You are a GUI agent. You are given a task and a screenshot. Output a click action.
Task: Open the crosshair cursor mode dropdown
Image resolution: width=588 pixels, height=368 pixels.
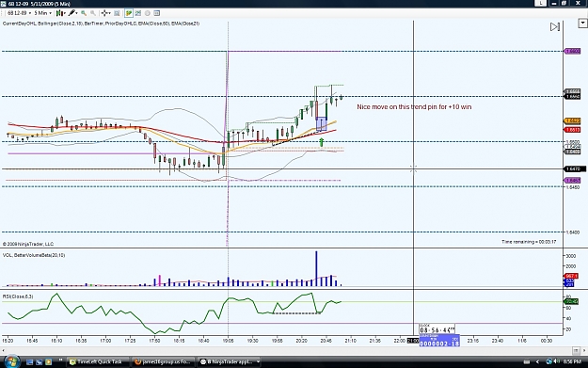pyautogui.click(x=105, y=13)
